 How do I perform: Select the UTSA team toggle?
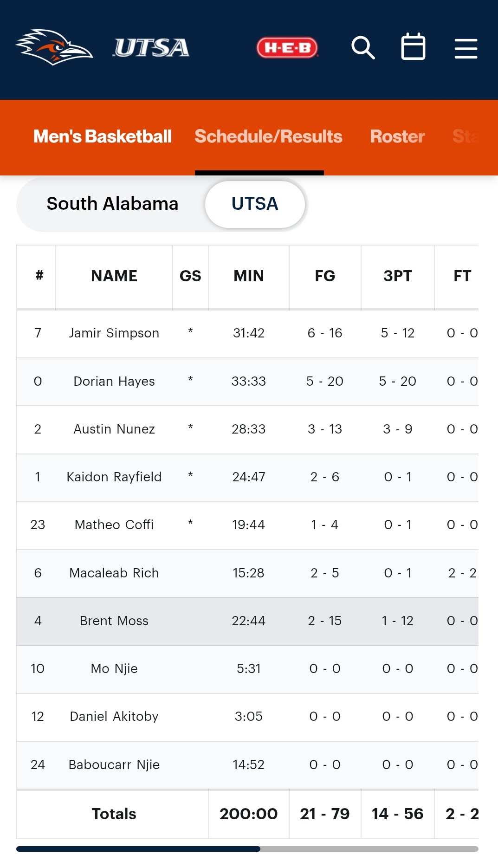click(255, 204)
